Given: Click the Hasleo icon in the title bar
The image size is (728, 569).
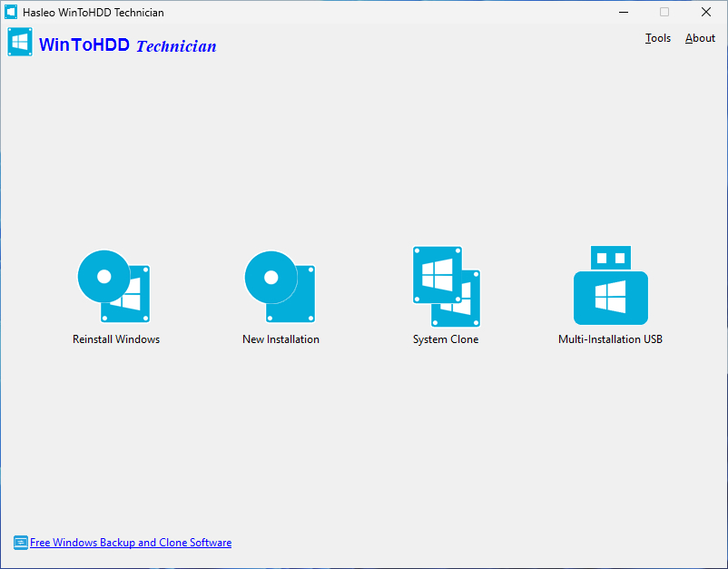Looking at the screenshot, I should pyautogui.click(x=10, y=12).
